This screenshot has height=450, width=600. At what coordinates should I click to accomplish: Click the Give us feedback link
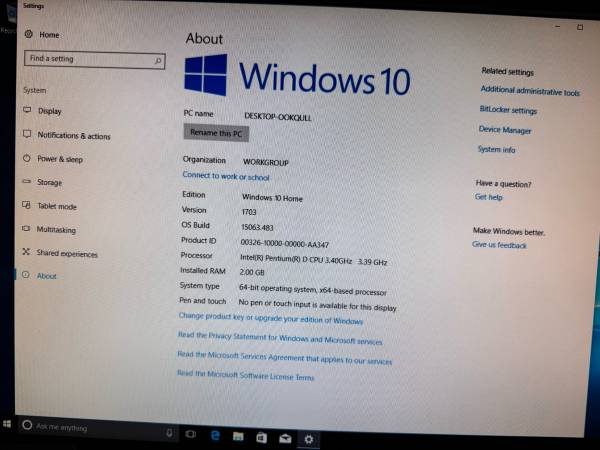pos(499,245)
